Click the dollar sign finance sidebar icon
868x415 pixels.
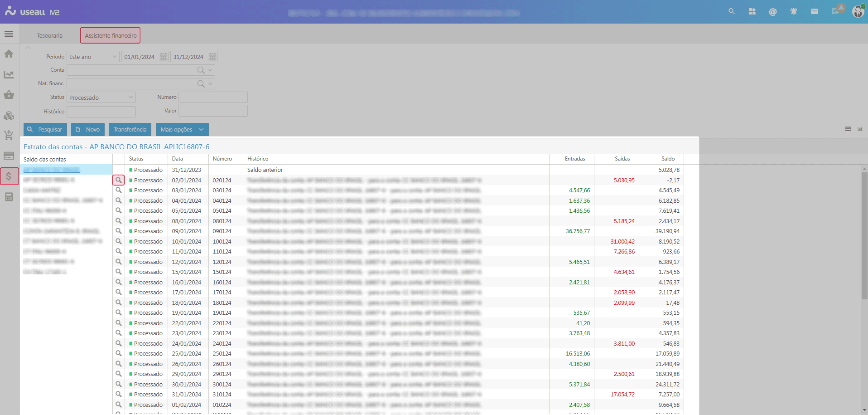tap(9, 176)
